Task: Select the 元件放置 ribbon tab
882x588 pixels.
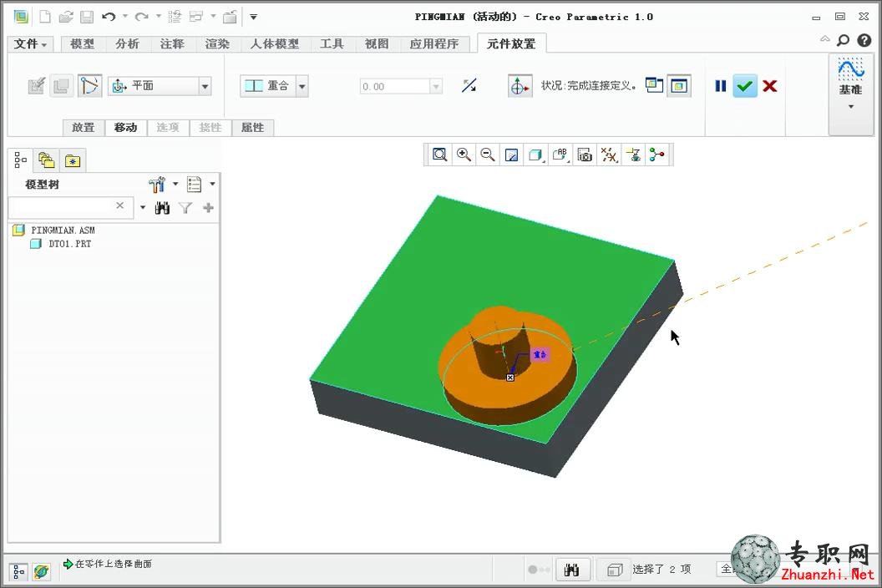Action: pos(511,44)
